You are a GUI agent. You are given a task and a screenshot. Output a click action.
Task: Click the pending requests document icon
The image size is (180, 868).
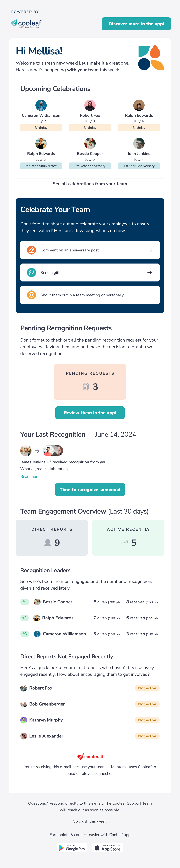(86, 386)
